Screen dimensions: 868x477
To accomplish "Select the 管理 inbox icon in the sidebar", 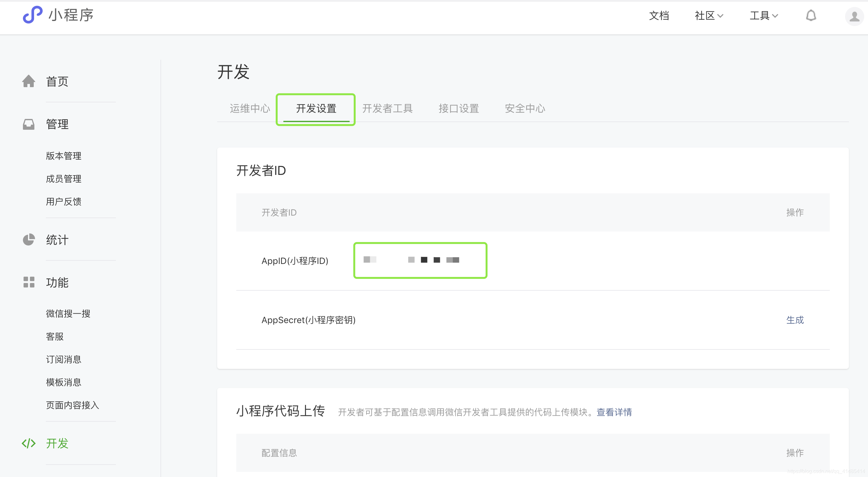I will (x=29, y=124).
